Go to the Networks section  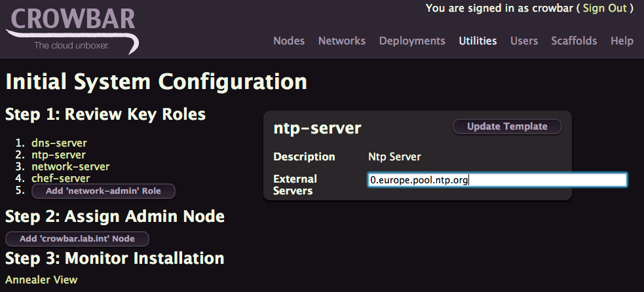(342, 41)
